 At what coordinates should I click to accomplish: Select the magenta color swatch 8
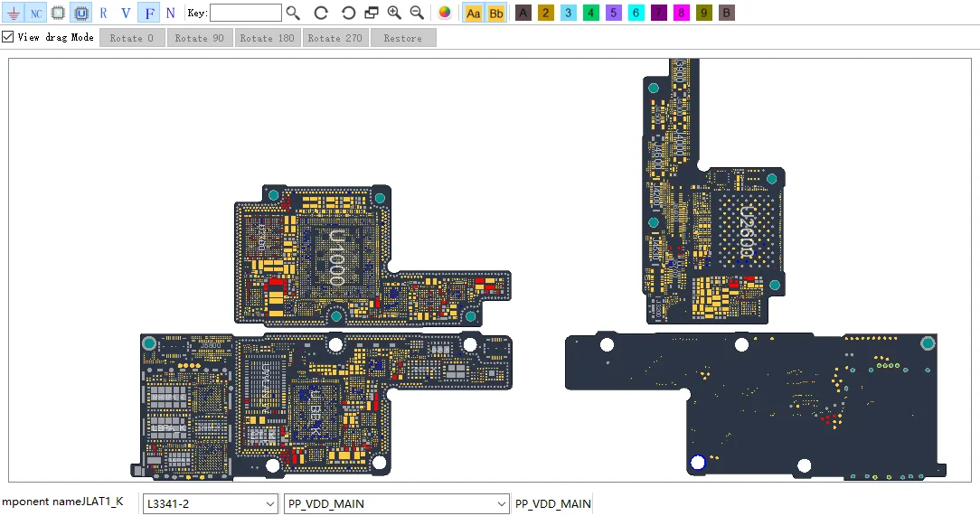click(x=681, y=13)
